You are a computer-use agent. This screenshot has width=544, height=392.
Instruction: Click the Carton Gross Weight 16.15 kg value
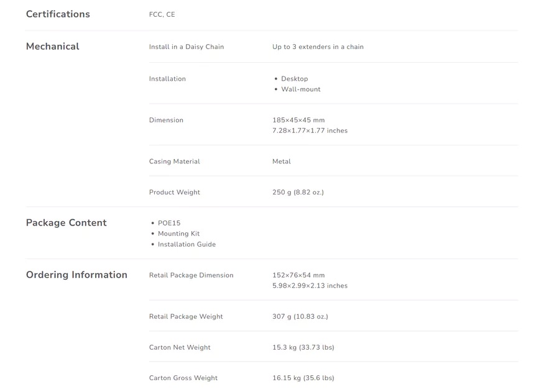pos(303,378)
